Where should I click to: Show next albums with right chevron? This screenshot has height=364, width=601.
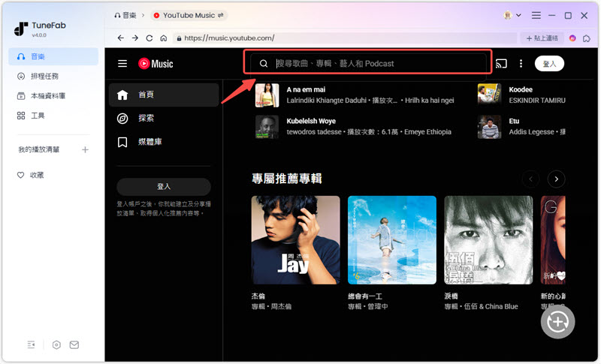(556, 179)
